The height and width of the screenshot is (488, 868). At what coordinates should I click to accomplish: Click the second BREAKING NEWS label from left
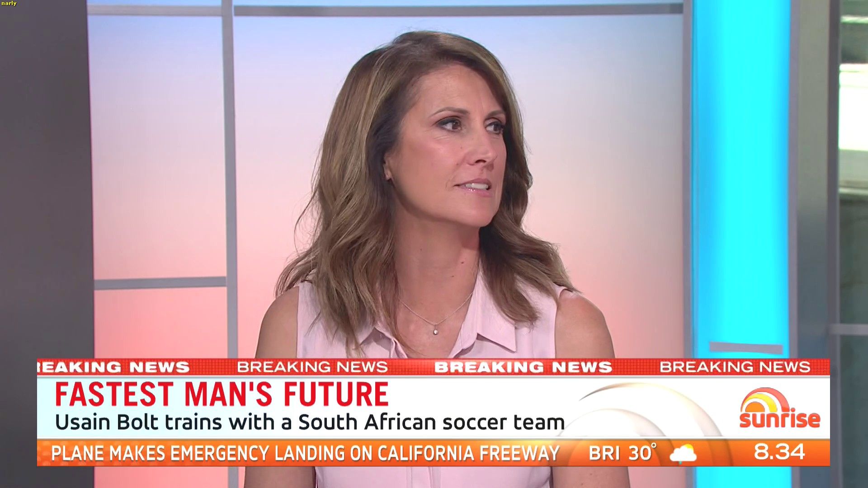click(312, 366)
